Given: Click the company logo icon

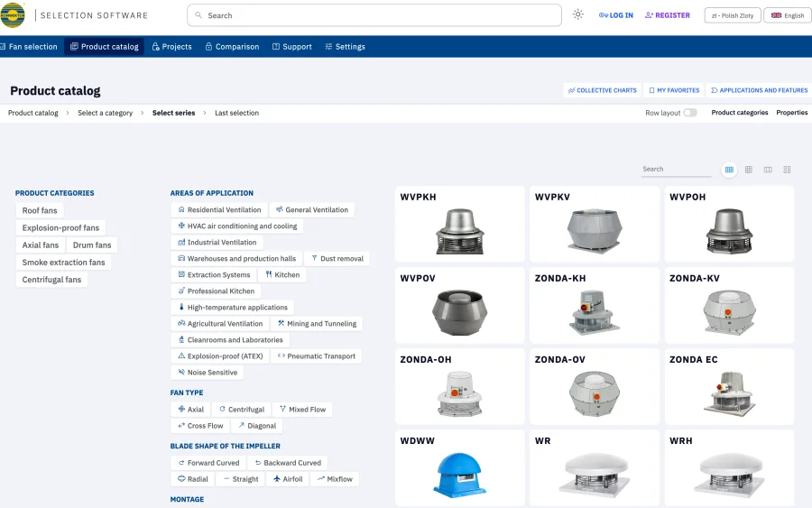Looking at the screenshot, I should tap(13, 15).
